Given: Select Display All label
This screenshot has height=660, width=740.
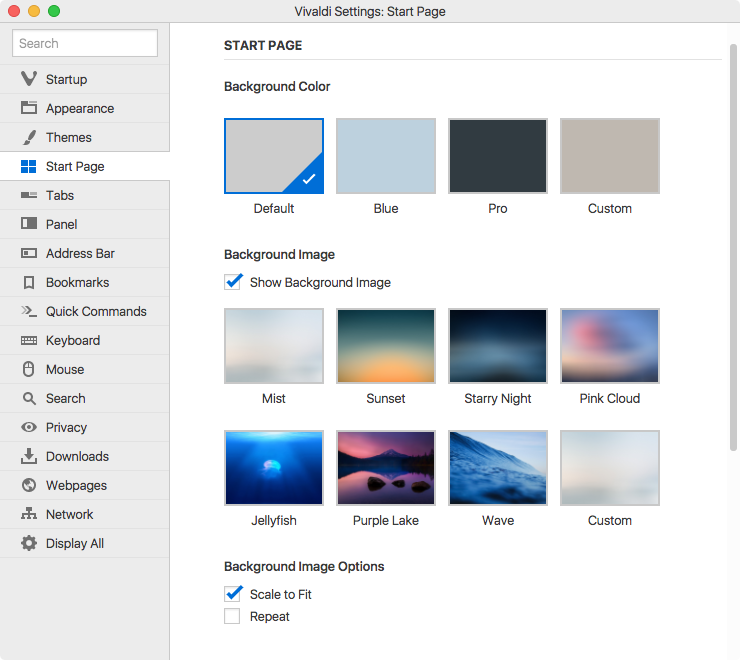Looking at the screenshot, I should (75, 543).
